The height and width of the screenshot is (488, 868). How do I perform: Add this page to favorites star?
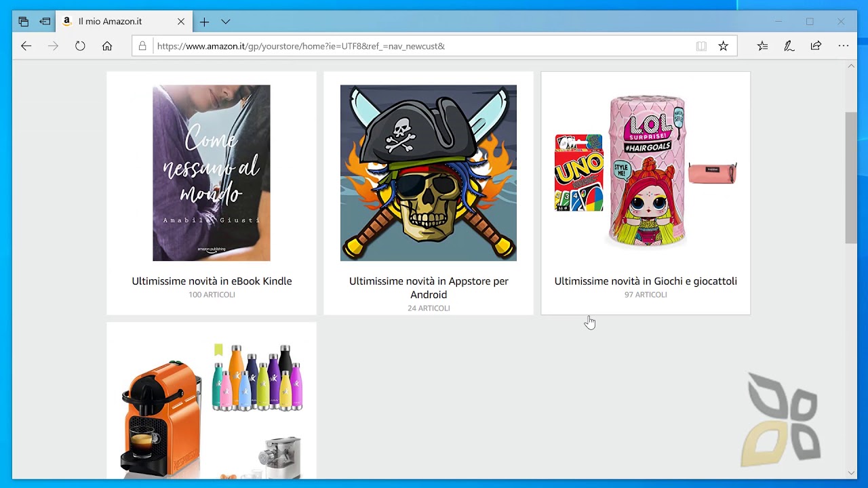click(x=723, y=46)
